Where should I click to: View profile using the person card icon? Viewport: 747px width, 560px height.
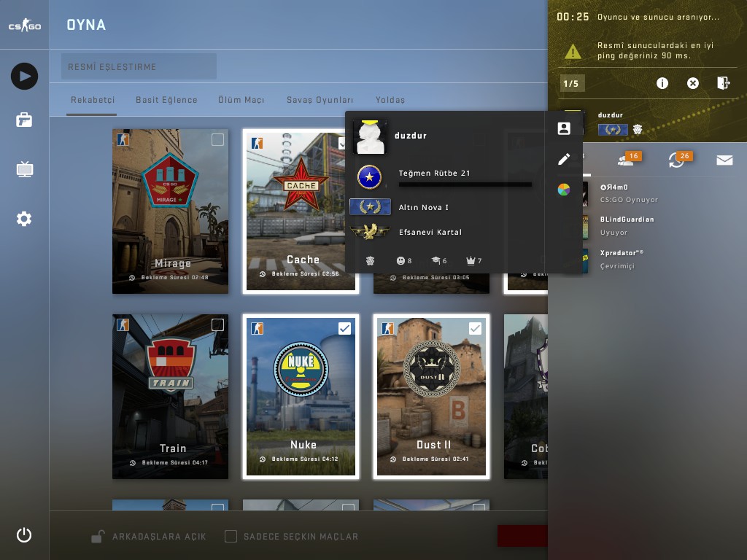pyautogui.click(x=564, y=128)
